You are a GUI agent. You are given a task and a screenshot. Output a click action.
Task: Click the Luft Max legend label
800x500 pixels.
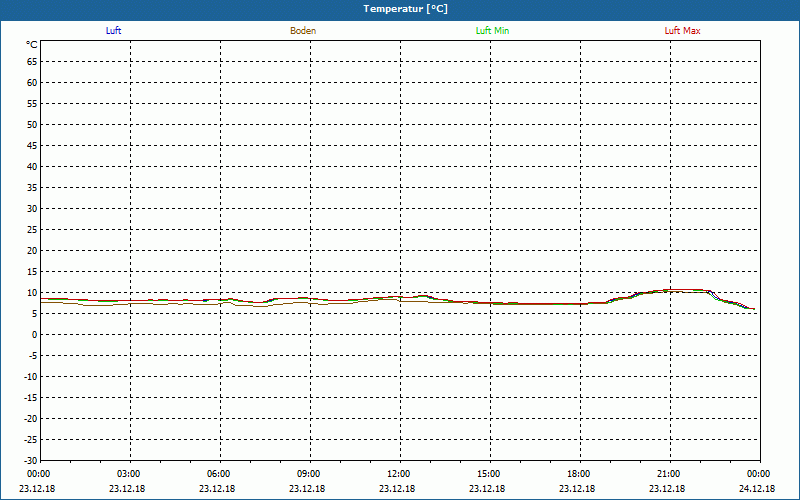(x=682, y=31)
